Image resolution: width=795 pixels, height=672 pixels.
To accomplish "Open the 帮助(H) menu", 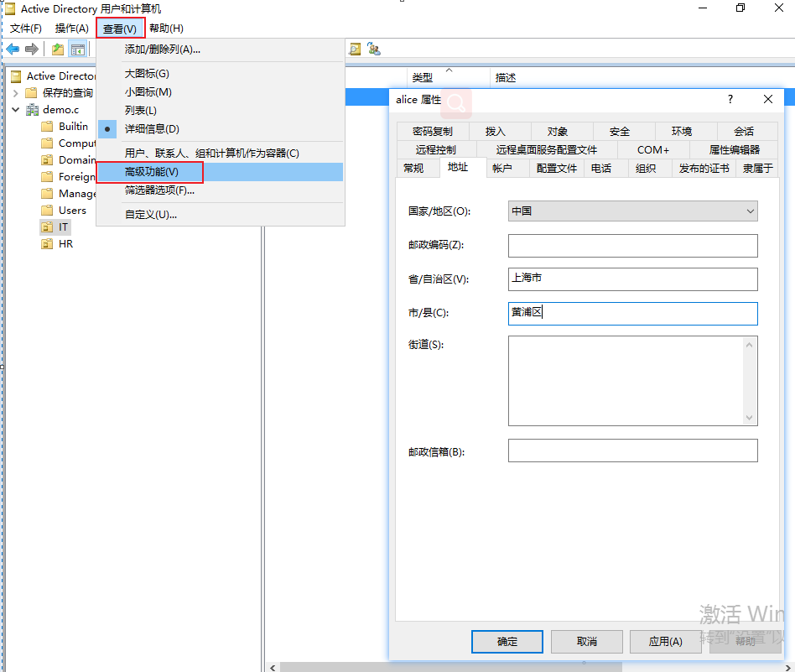I will tap(164, 28).
